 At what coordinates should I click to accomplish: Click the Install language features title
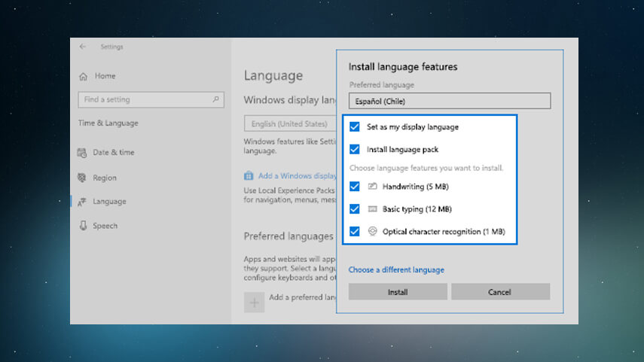click(403, 66)
